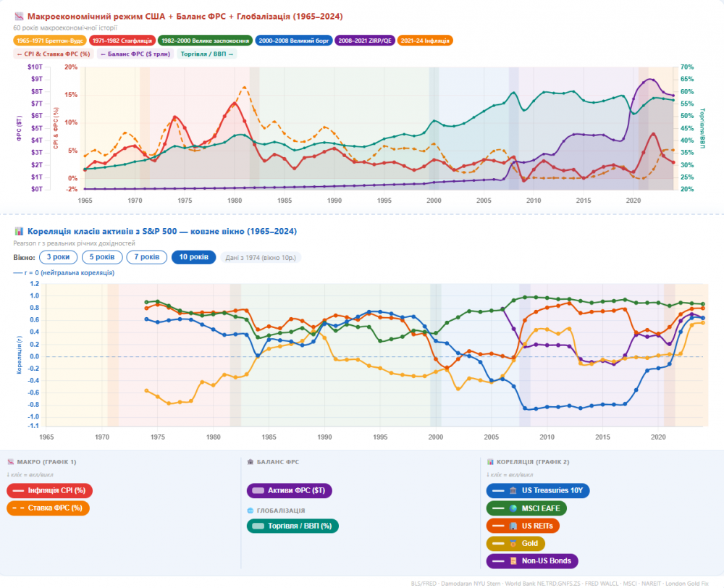Toggle the MSCI EAFE legend button
Viewport: 724px width, 588px height.
(x=526, y=508)
